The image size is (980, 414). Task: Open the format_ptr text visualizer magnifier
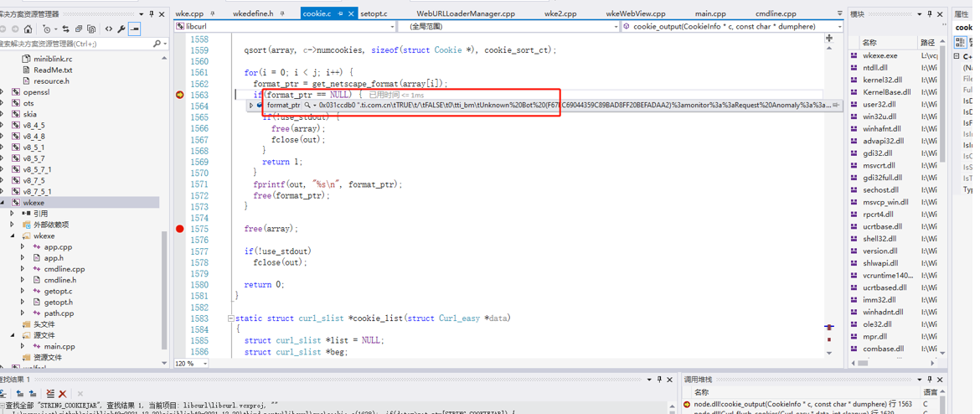click(x=307, y=106)
